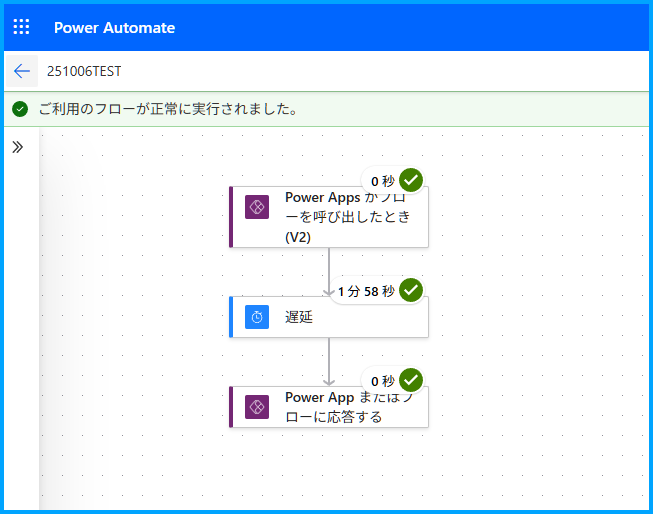Click the green success check icon in banner
This screenshot has height=514, width=653.
(x=20, y=109)
